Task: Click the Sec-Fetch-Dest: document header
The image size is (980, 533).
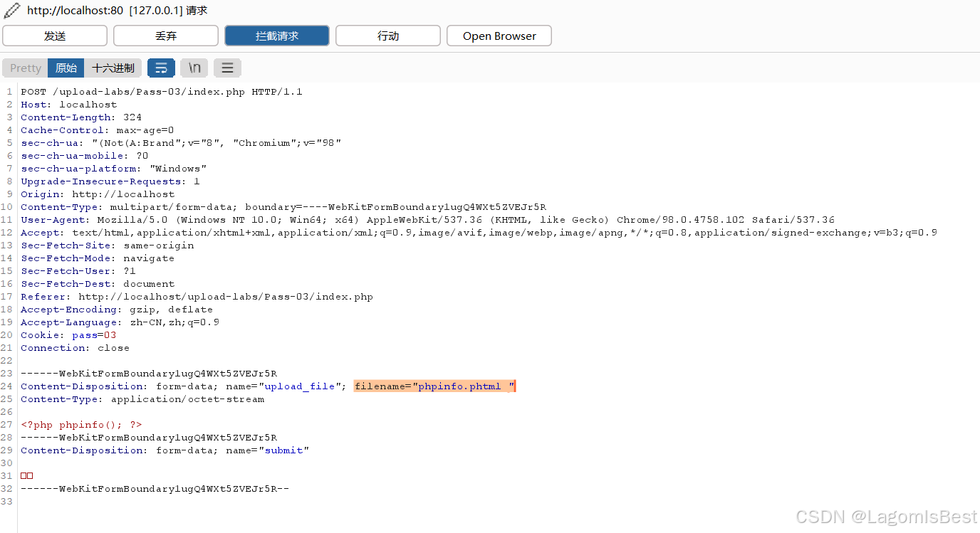Action: click(x=98, y=284)
